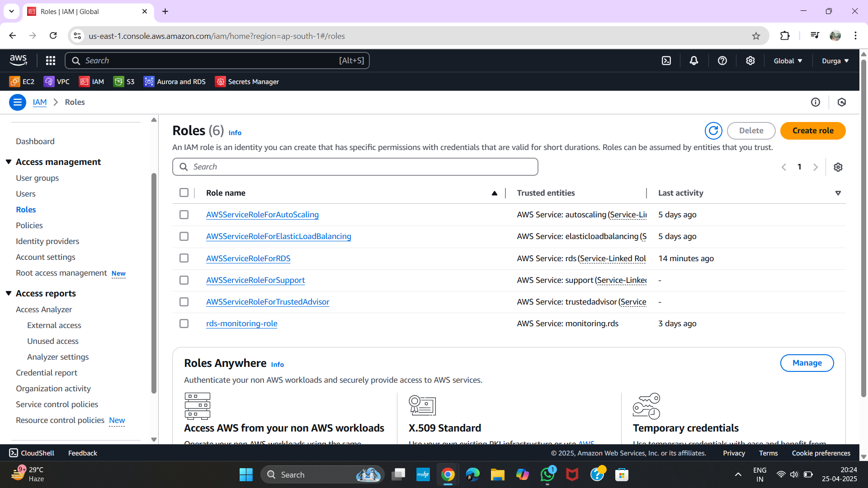Open the AWSServiceRoleForRDS role link
Viewport: 868px width, 488px height.
[x=248, y=258]
